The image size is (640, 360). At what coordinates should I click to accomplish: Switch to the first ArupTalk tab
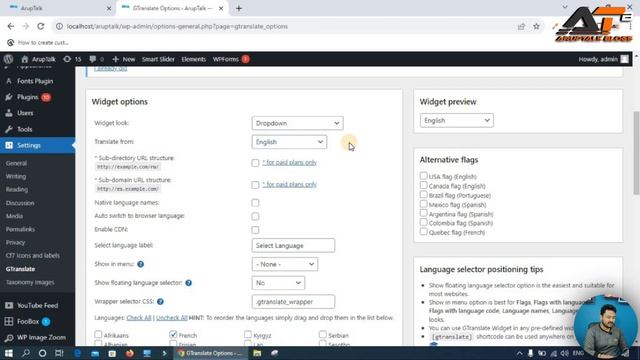pos(59,8)
